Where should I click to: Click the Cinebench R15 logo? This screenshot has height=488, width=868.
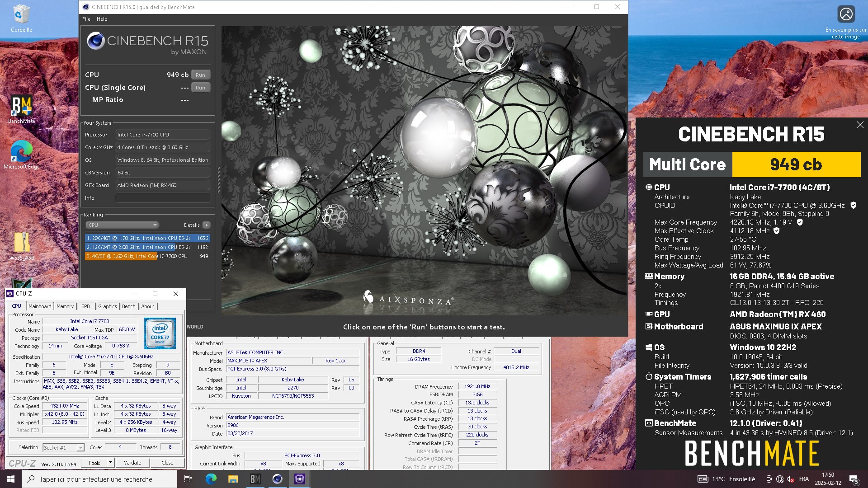tap(147, 44)
